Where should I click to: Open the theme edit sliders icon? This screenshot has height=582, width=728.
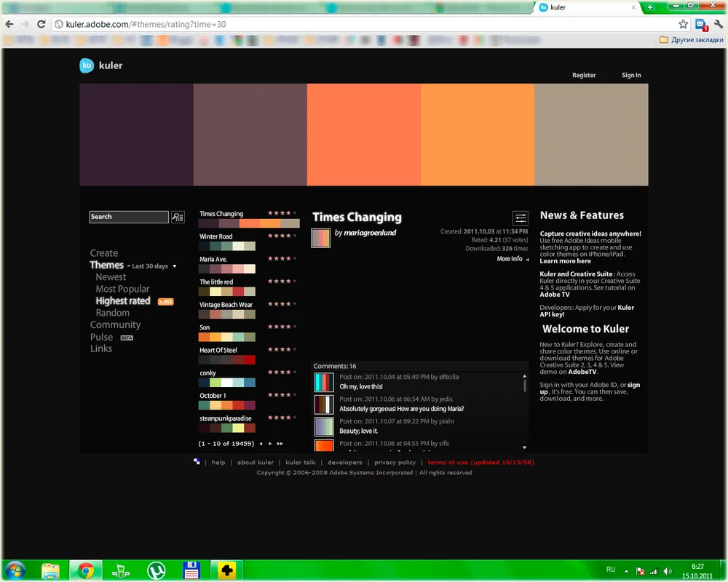click(x=520, y=218)
